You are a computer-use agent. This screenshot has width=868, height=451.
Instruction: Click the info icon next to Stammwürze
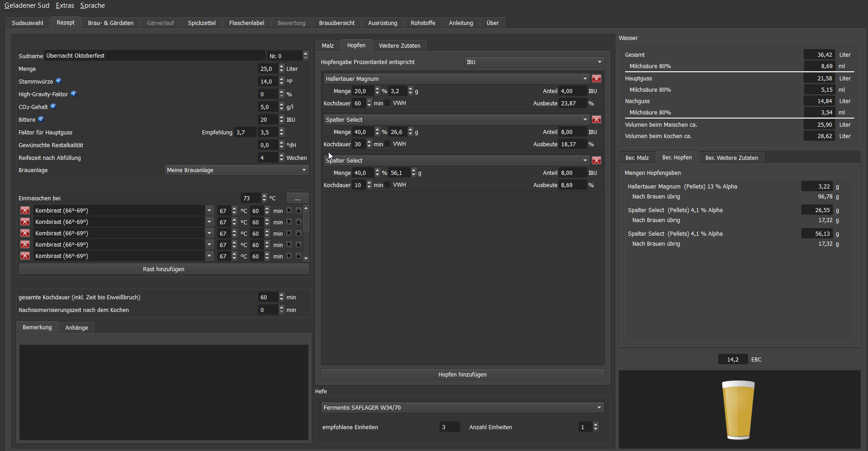pyautogui.click(x=59, y=81)
